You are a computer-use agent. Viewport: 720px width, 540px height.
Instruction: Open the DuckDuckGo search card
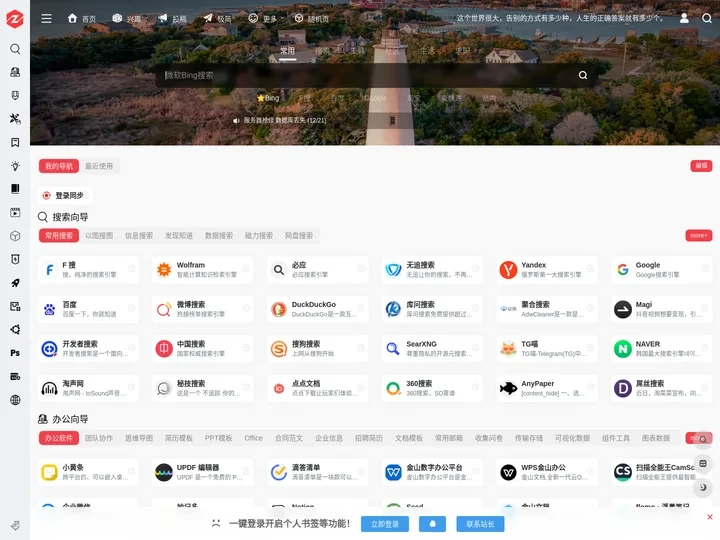pos(317,309)
